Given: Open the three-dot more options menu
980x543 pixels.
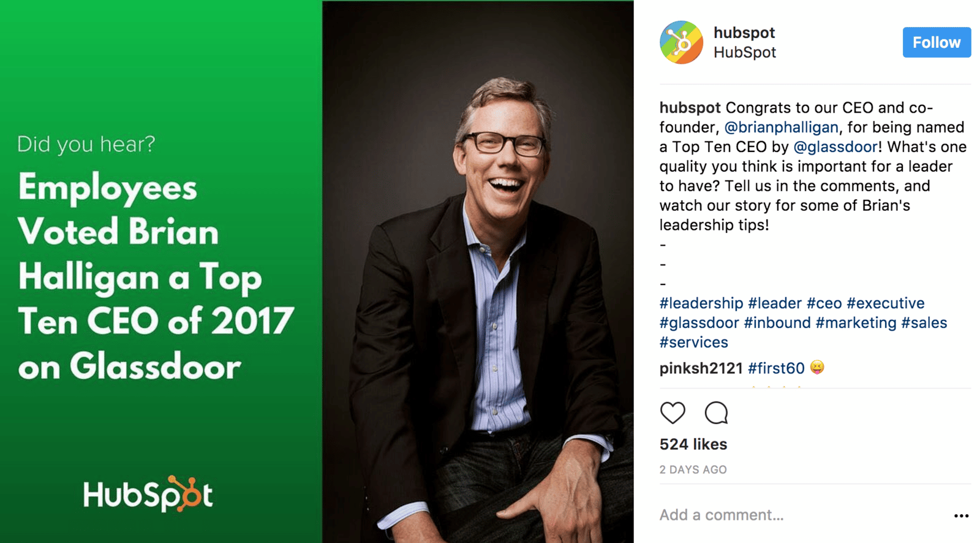Looking at the screenshot, I should 962,515.
